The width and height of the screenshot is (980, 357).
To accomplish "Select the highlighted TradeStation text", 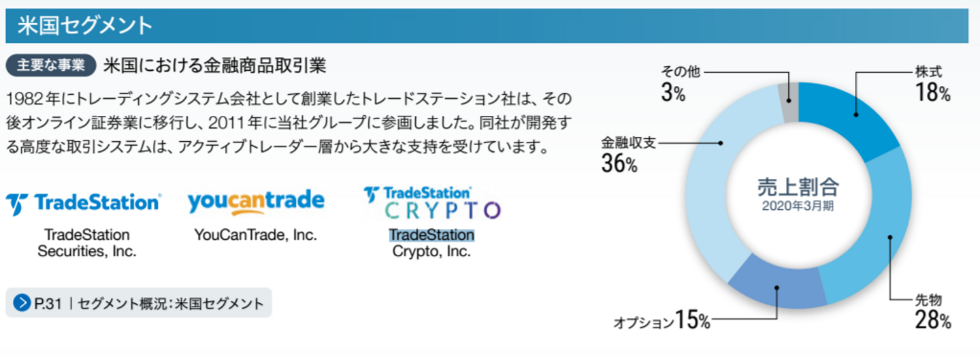I will 431,235.
